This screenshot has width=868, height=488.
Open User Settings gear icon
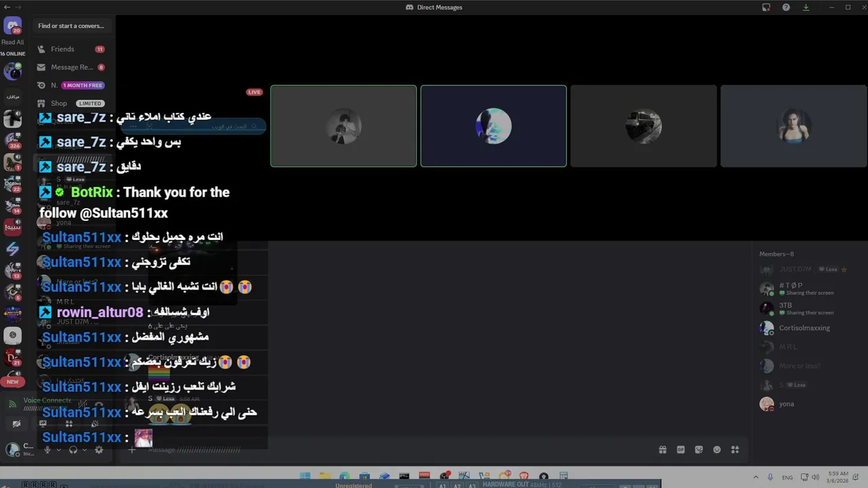(x=99, y=450)
